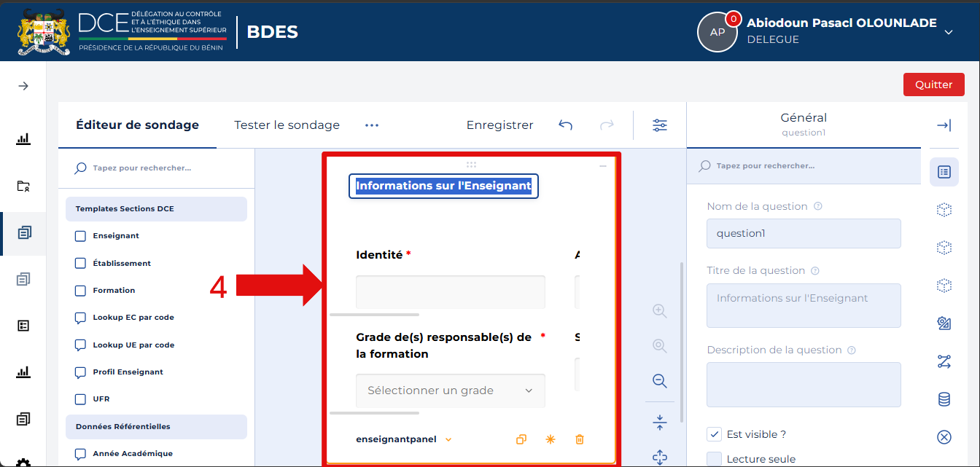The height and width of the screenshot is (467, 980).
Task: Open the Sélectionner un grade dropdown
Action: (451, 391)
